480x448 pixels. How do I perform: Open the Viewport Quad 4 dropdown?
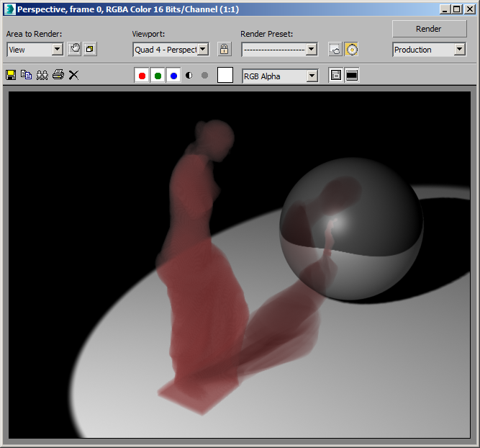(x=171, y=49)
